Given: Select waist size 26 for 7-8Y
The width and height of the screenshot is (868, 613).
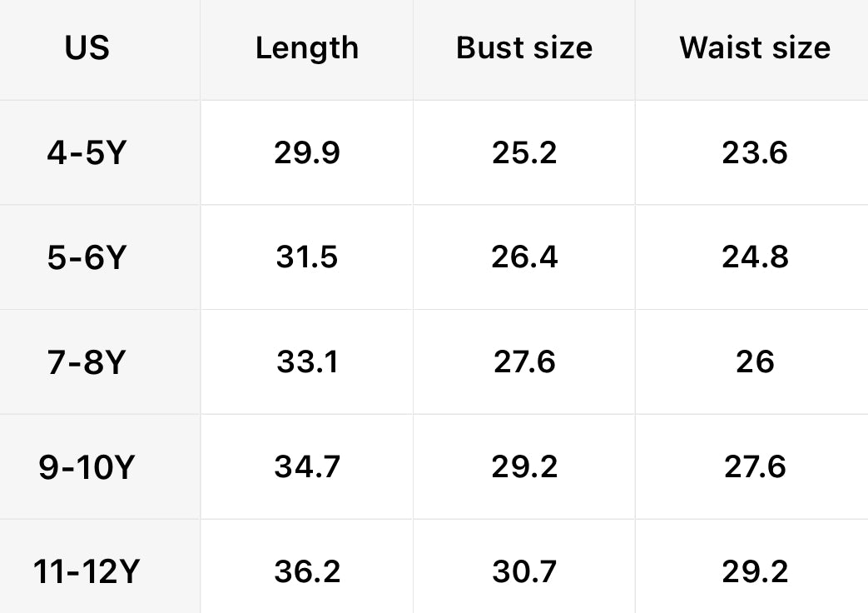Looking at the screenshot, I should pos(754,362).
